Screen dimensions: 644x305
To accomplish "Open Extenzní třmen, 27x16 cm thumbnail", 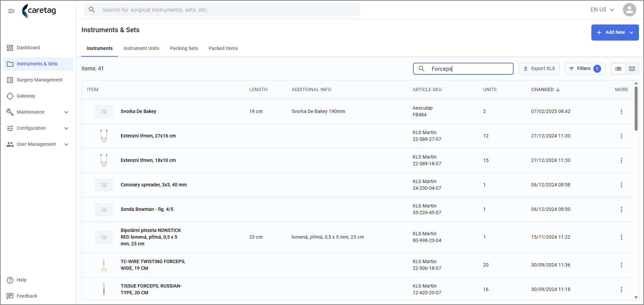I will [x=104, y=136].
